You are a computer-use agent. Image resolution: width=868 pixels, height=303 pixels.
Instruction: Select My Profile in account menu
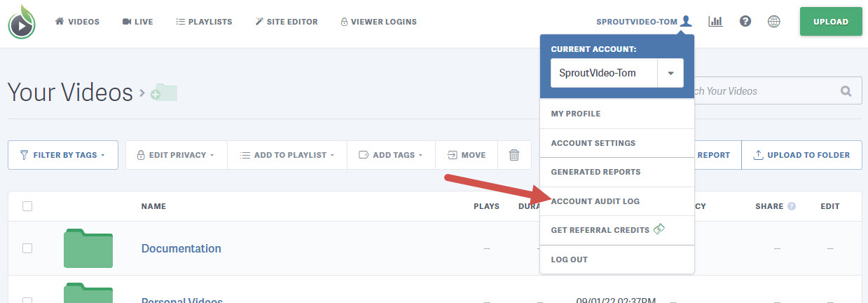click(617, 114)
